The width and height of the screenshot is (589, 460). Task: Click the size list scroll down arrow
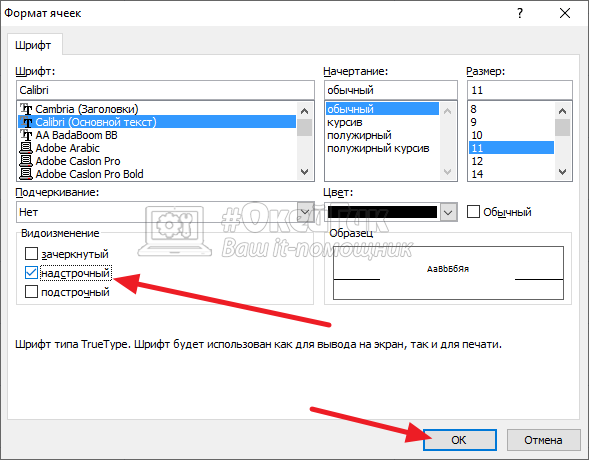point(562,172)
